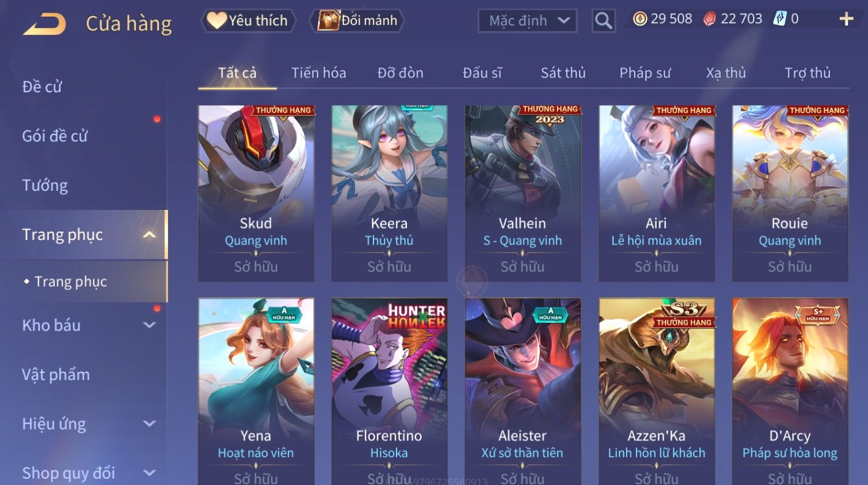Open the Mặc định sort dropdown
This screenshot has height=485, width=868.
tap(527, 21)
